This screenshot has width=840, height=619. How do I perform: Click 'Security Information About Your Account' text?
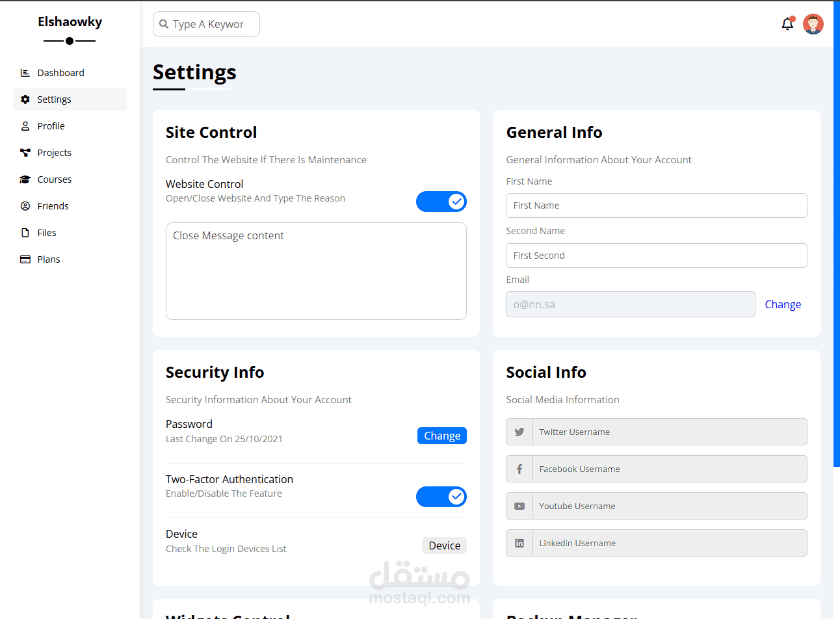pos(258,400)
